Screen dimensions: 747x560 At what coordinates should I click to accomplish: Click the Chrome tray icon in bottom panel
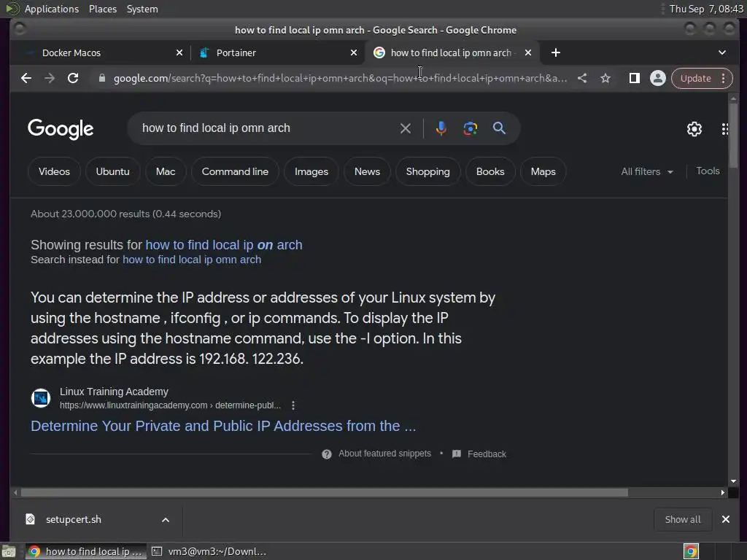point(691,551)
